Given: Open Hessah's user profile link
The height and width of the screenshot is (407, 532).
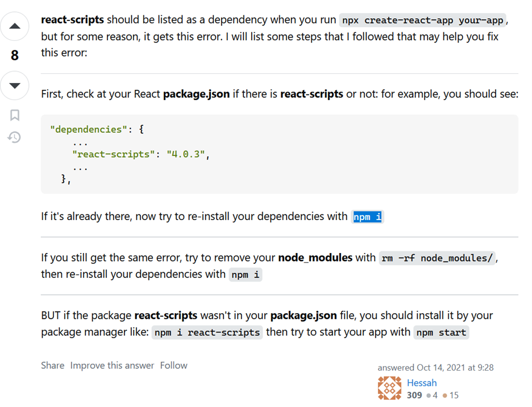Looking at the screenshot, I should coord(422,383).
